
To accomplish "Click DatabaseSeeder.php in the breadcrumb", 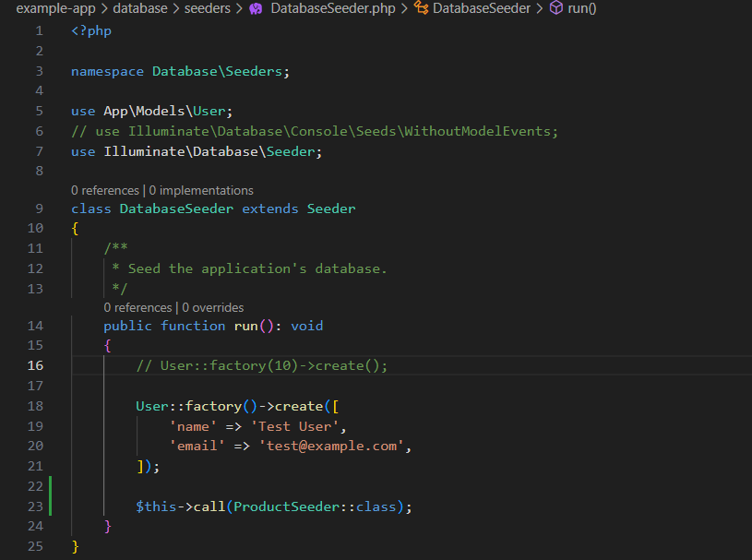I will click(333, 8).
